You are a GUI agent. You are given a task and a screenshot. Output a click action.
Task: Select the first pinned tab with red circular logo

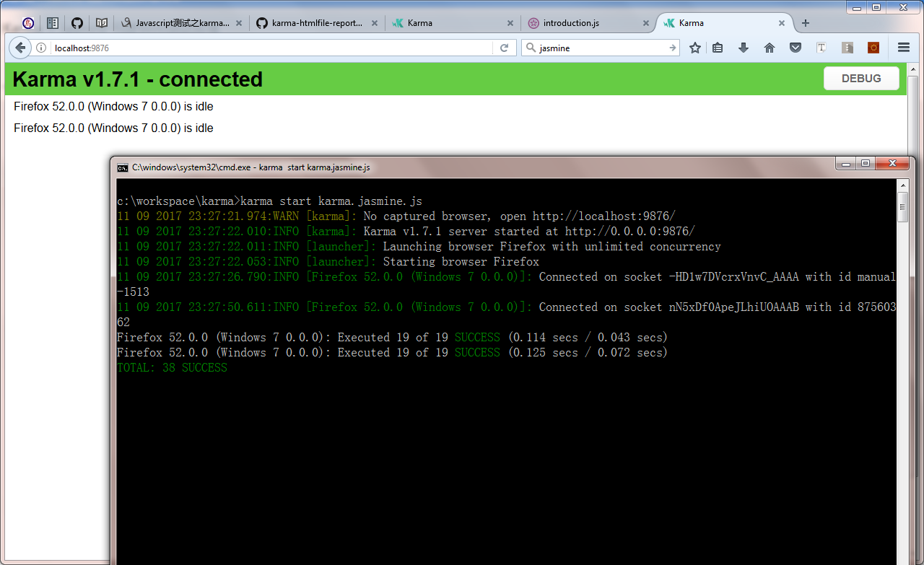(27, 23)
